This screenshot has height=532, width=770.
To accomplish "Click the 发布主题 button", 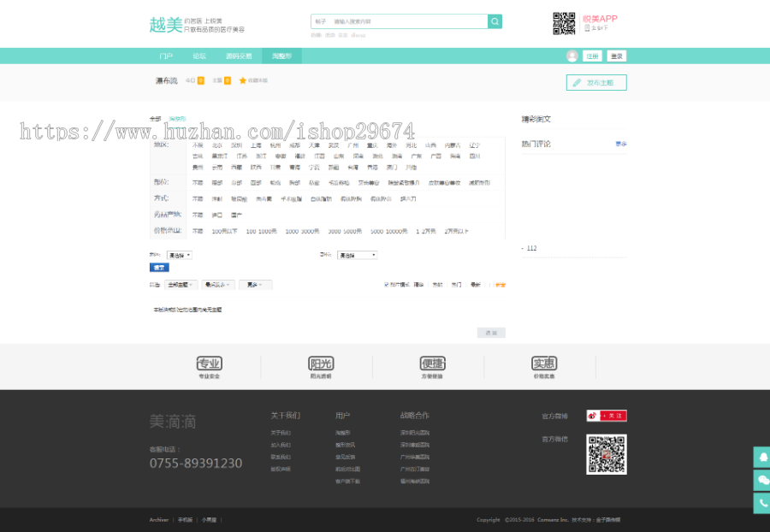I will click(x=596, y=83).
